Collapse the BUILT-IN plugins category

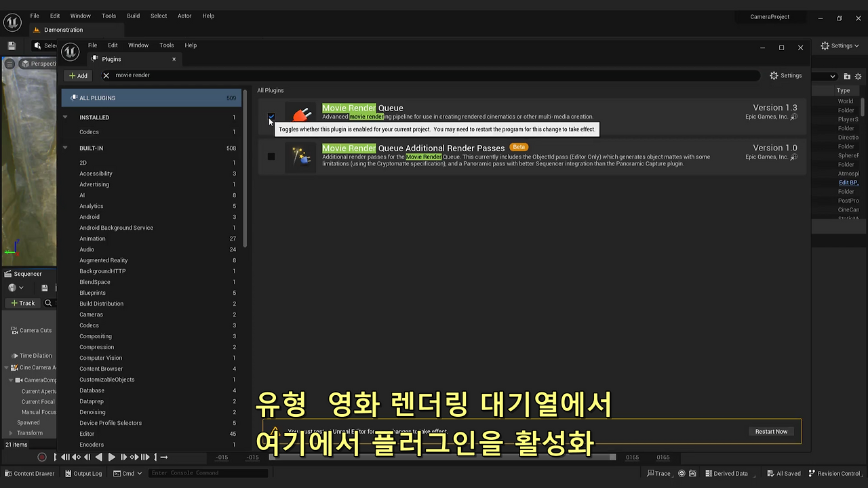(65, 148)
